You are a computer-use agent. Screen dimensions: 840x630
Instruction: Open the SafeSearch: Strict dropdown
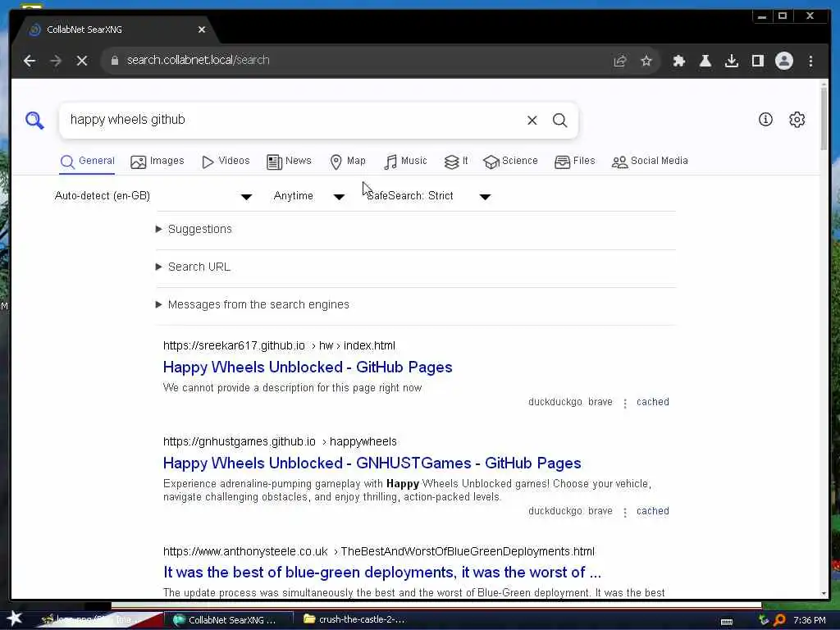(x=428, y=196)
